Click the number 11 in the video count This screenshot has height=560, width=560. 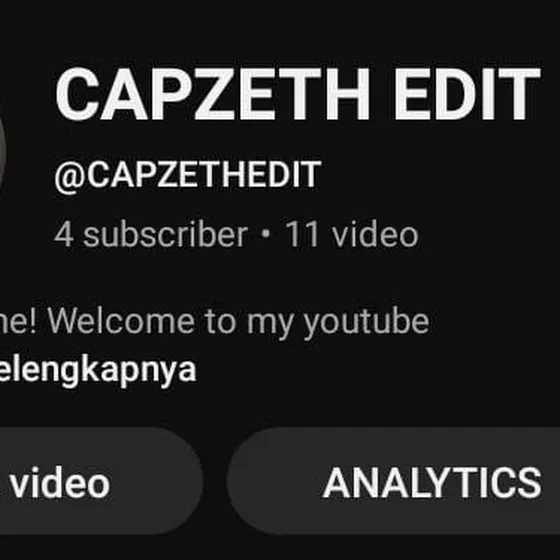(x=302, y=234)
